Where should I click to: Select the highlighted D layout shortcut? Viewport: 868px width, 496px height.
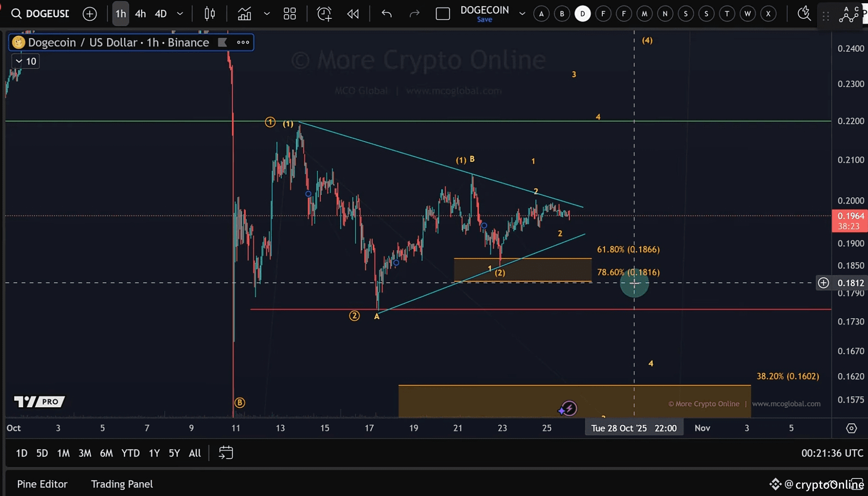[583, 14]
